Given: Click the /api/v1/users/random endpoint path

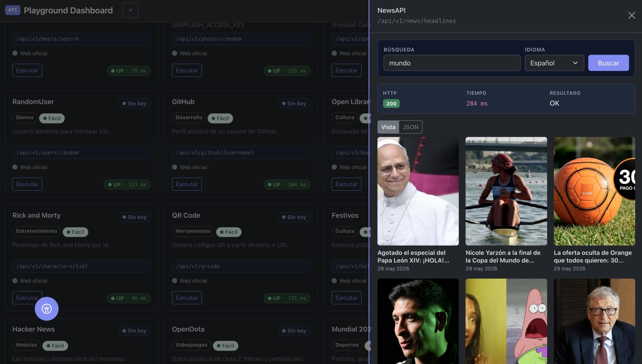Looking at the screenshot, I should pos(81,153).
